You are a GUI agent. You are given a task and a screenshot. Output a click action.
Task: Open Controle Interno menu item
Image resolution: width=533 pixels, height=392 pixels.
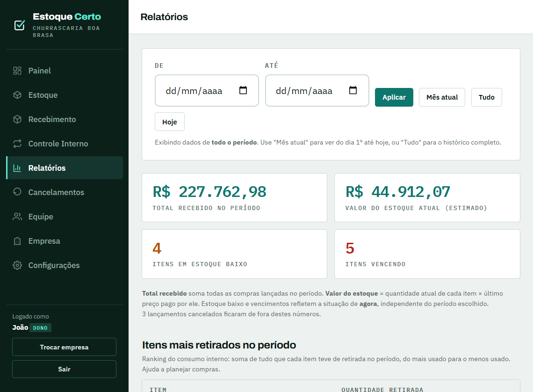click(65, 144)
